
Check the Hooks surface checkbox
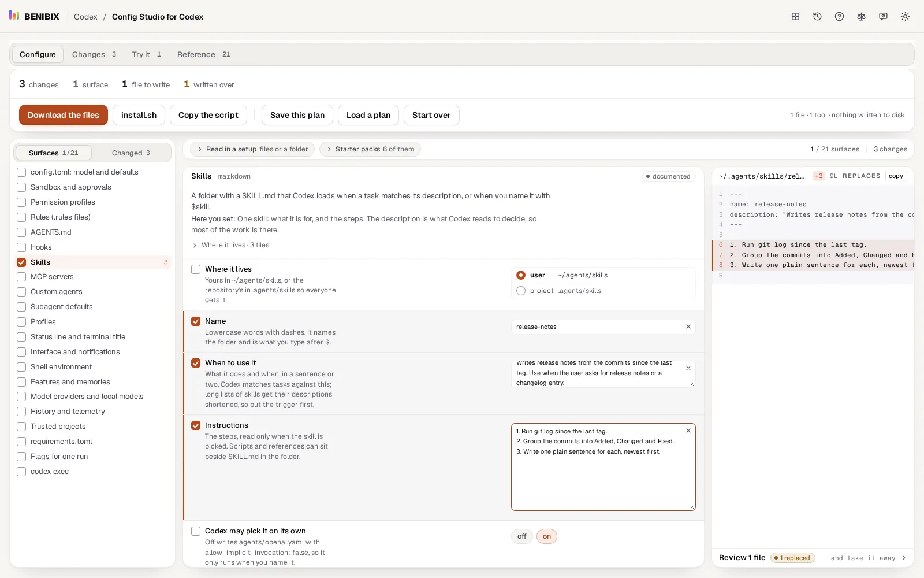(21, 247)
